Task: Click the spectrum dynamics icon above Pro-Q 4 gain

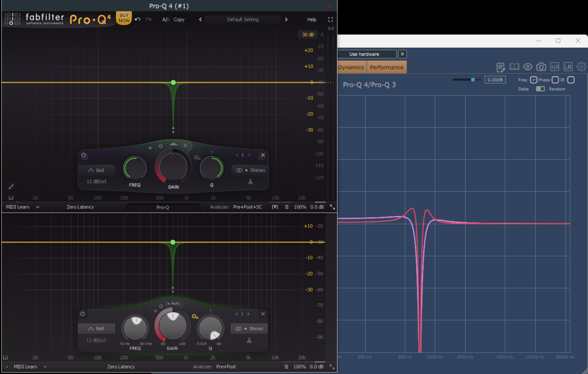Action: tap(173, 144)
